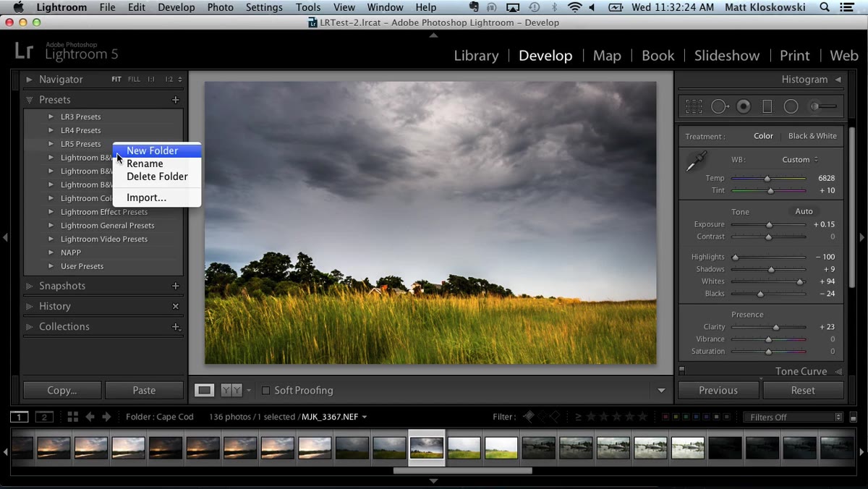Select the Graduated Filter tool
Screen dimensions: 868x489
coord(767,106)
